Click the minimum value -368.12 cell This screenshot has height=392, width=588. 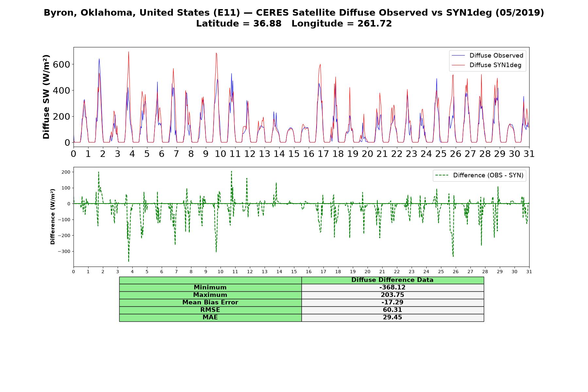[393, 287]
